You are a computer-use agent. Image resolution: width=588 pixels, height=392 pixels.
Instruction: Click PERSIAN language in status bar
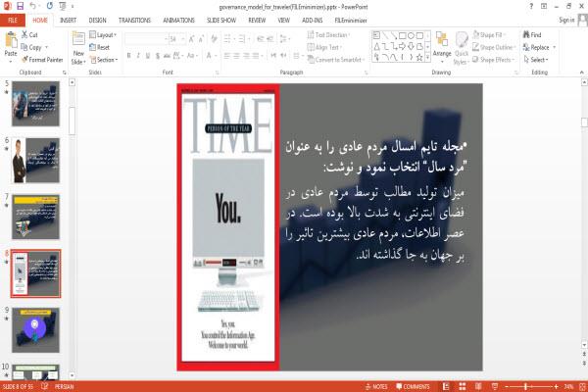tap(64, 386)
